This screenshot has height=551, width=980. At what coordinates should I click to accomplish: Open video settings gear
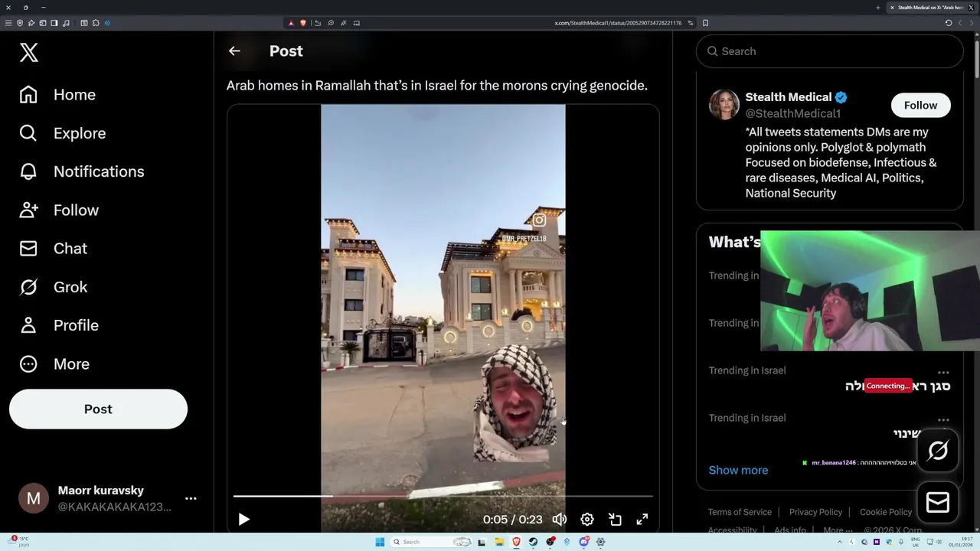(587, 520)
